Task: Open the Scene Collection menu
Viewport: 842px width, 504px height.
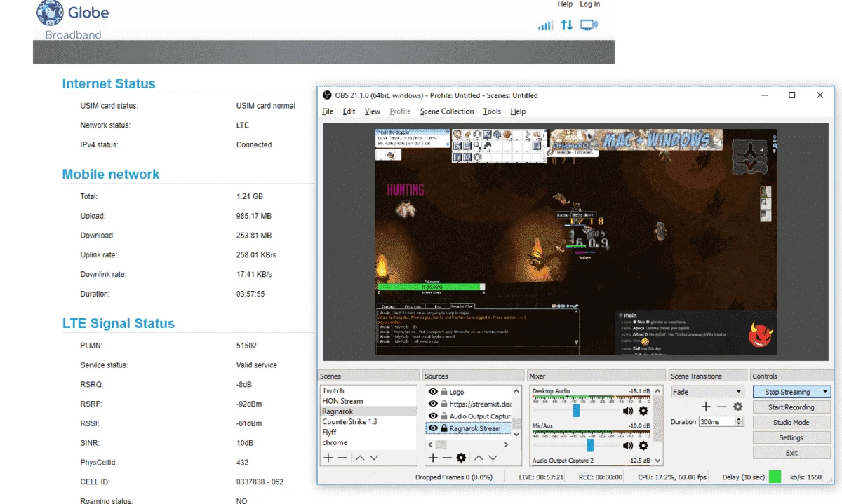Action: pyautogui.click(x=447, y=111)
